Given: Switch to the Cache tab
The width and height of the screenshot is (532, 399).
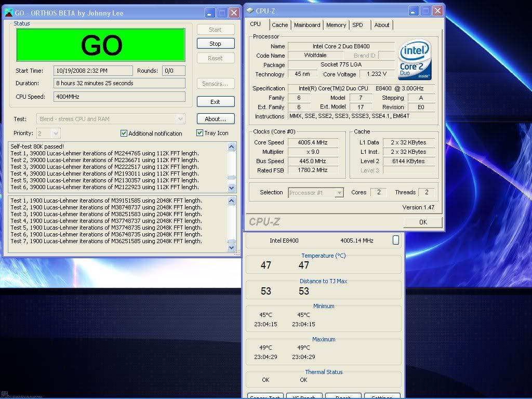Looking at the screenshot, I should pyautogui.click(x=280, y=25).
